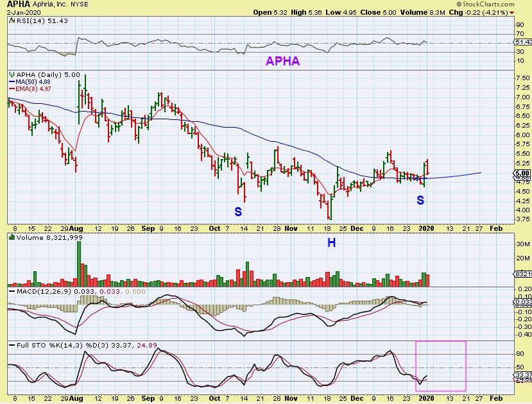This screenshot has height=404, width=532.
Task: Click the candlestick icon beside APHA (Daily)
Action: (12, 74)
